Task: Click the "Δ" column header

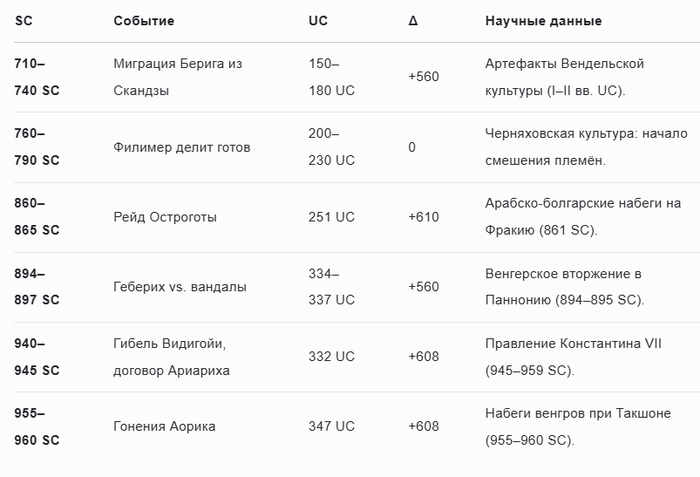Action: click(413, 21)
